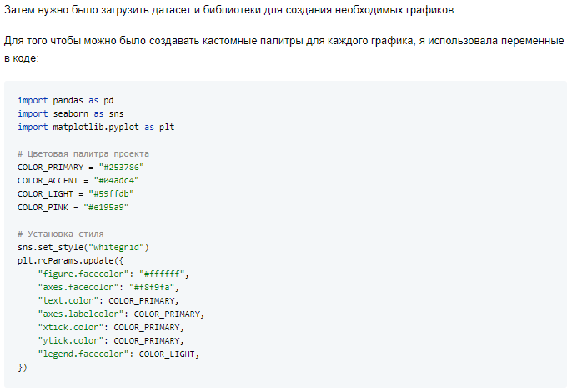The width and height of the screenshot is (572, 392).
Task: Click the "#f8f9fa" axes facecolor value
Action: point(152,288)
